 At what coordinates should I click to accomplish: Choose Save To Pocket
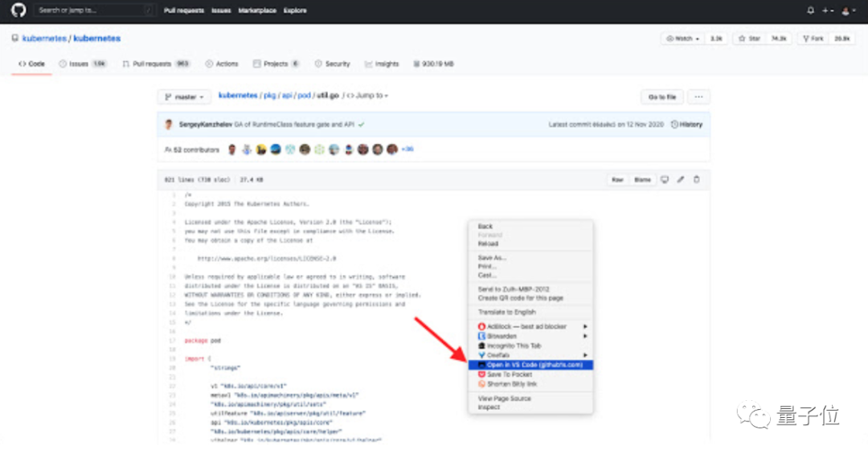coord(530,374)
